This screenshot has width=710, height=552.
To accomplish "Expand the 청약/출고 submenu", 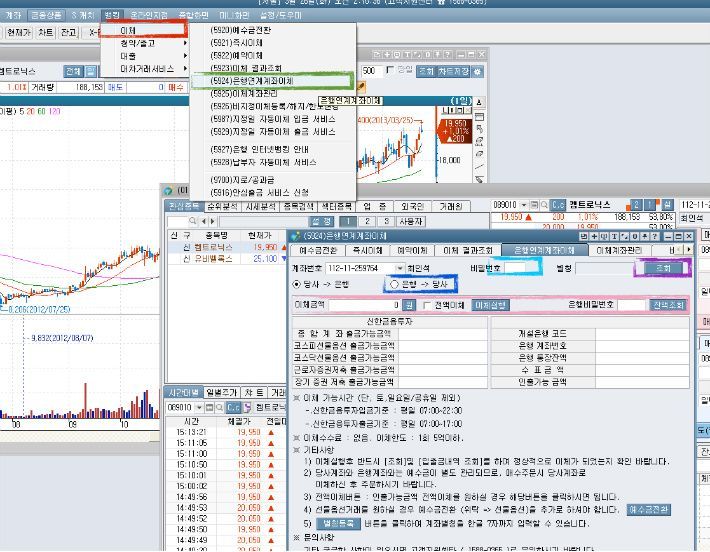I will click(145, 43).
